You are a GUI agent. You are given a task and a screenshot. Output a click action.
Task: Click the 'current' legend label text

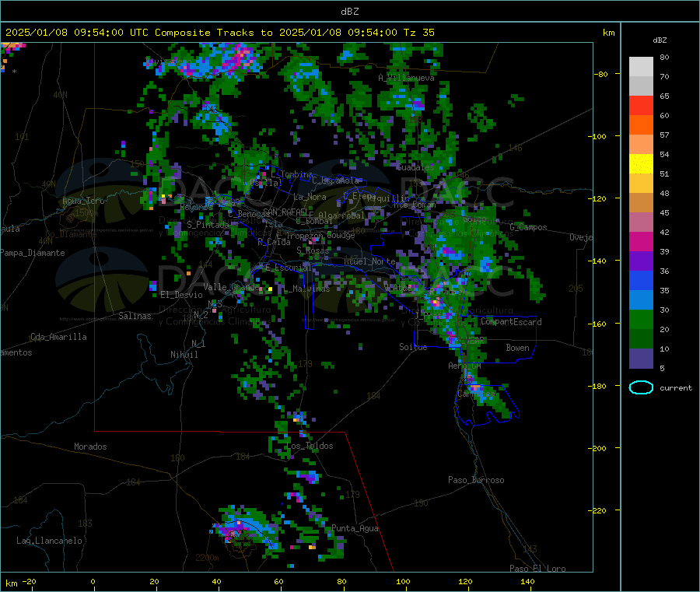coord(676,388)
